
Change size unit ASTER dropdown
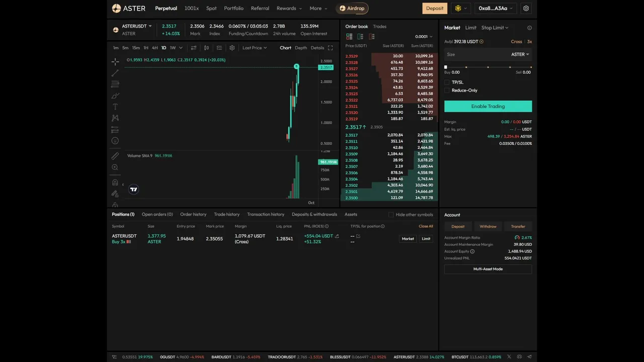(x=520, y=54)
